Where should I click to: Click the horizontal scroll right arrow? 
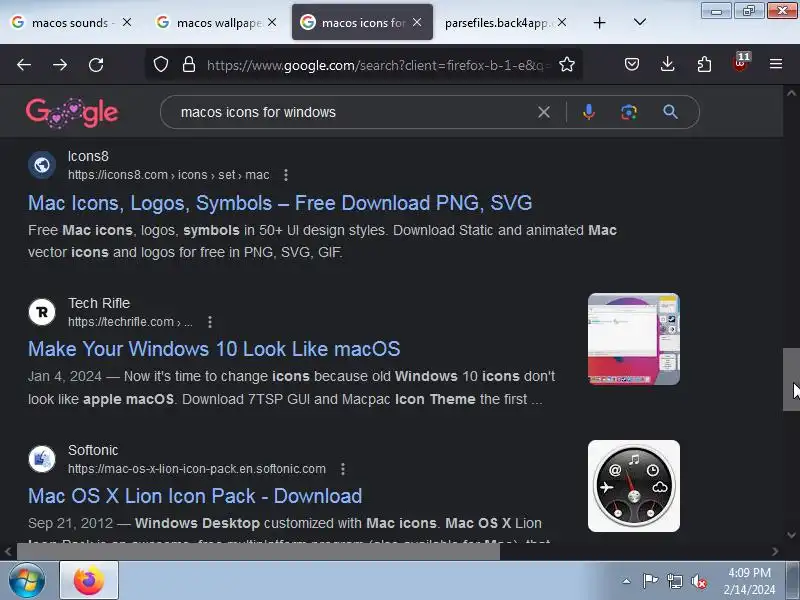coord(775,552)
